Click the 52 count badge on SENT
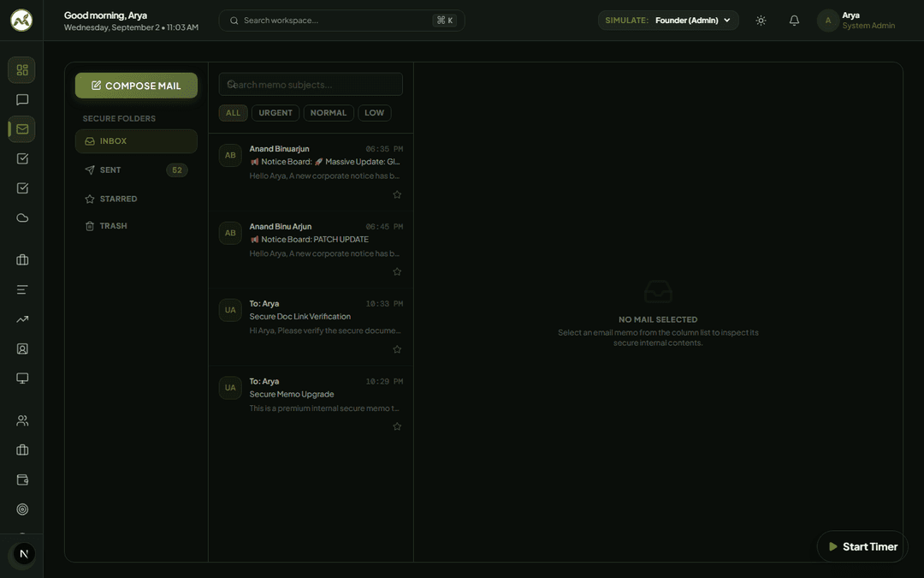924x578 pixels. pyautogui.click(x=177, y=170)
